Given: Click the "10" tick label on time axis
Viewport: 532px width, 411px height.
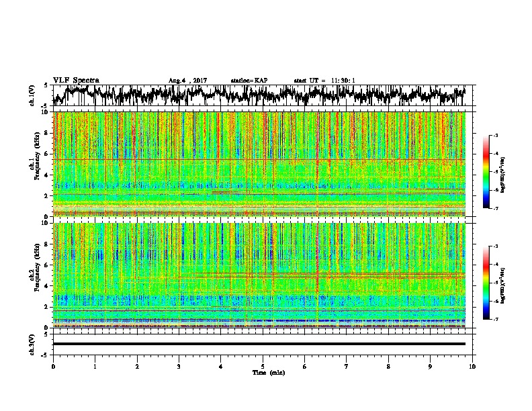Looking at the screenshot, I should click(472, 367).
